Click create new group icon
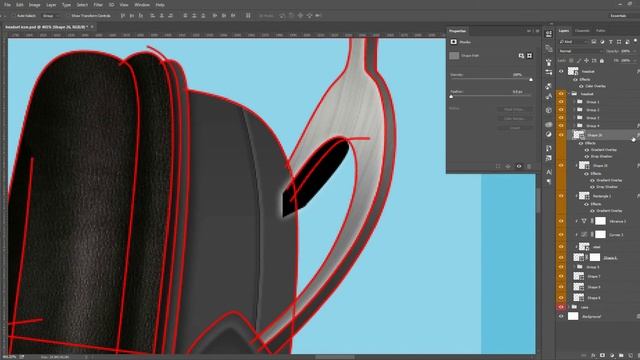 pos(621,356)
